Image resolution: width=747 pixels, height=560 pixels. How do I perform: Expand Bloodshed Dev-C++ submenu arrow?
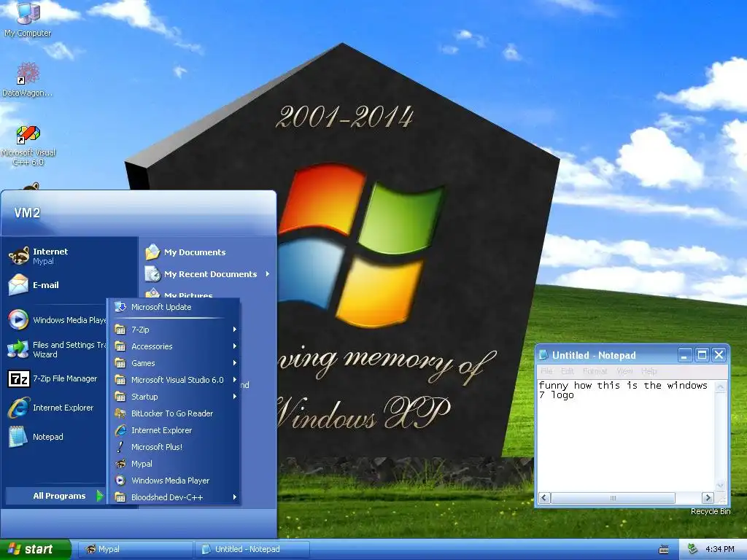[234, 497]
